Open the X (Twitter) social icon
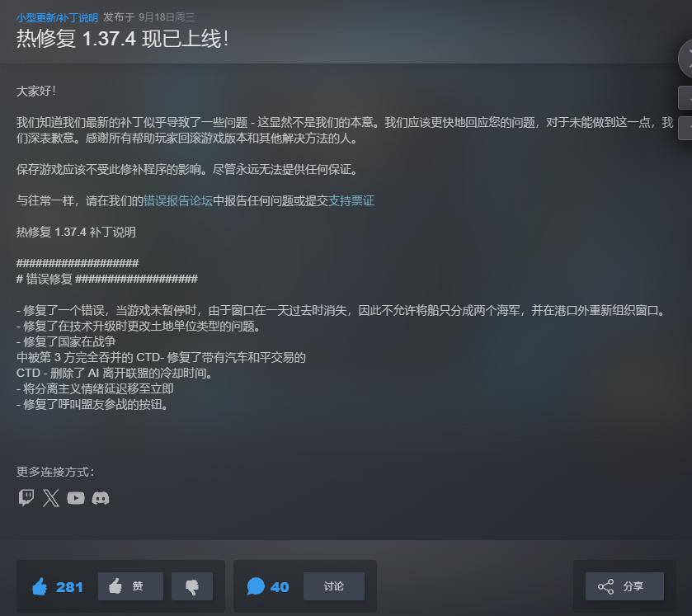Viewport: 692px width, 616px height. [x=51, y=498]
